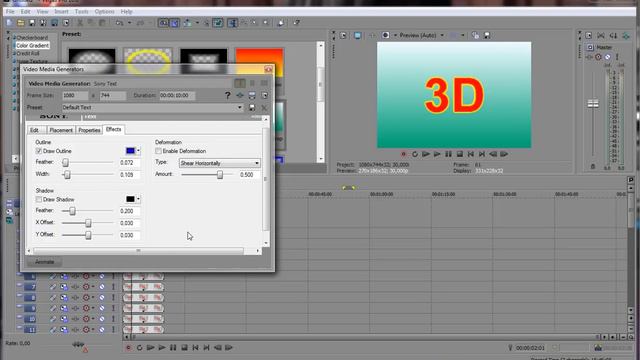
Task: Click the New project icon in main toolbar
Action: click(x=9, y=23)
